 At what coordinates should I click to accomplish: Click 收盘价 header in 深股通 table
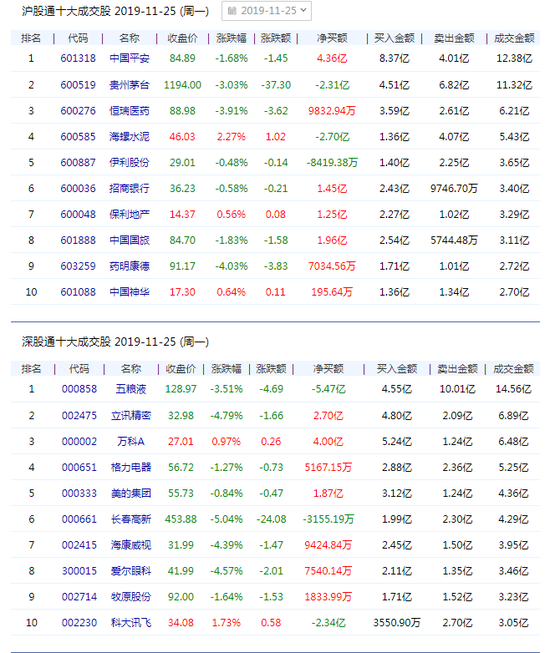click(x=181, y=369)
